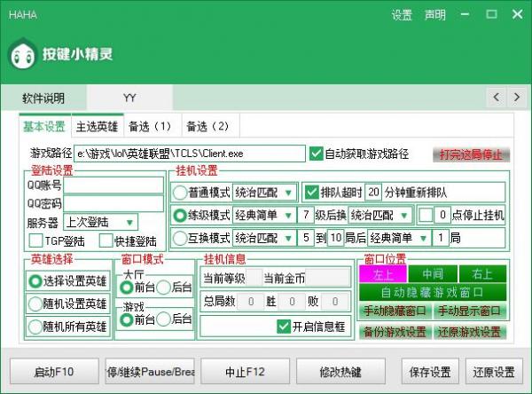
Task: Click the 按键小精灵 mascot logo icon
Action: [22, 53]
